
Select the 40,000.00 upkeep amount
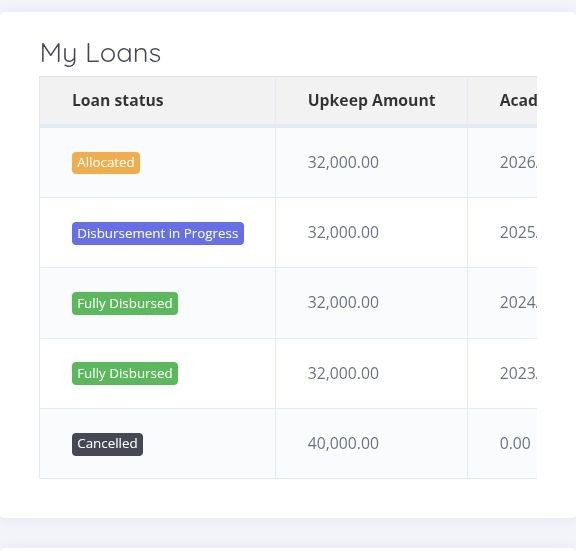pos(343,443)
